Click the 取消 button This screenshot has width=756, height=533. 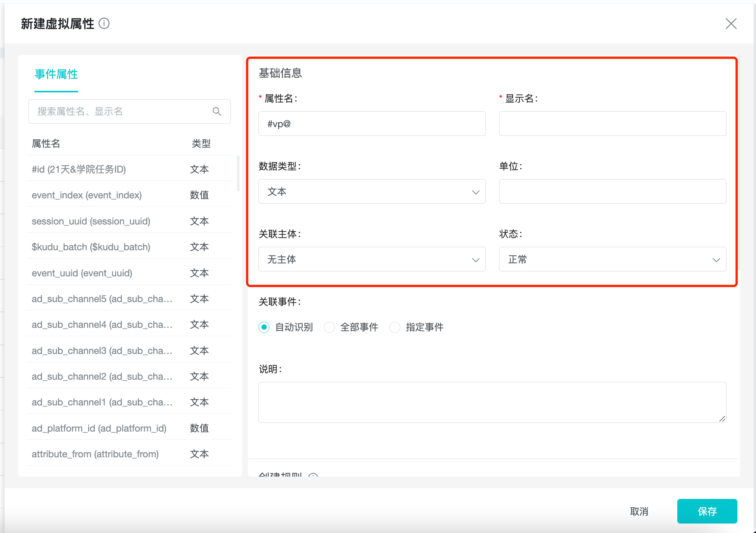(x=639, y=511)
